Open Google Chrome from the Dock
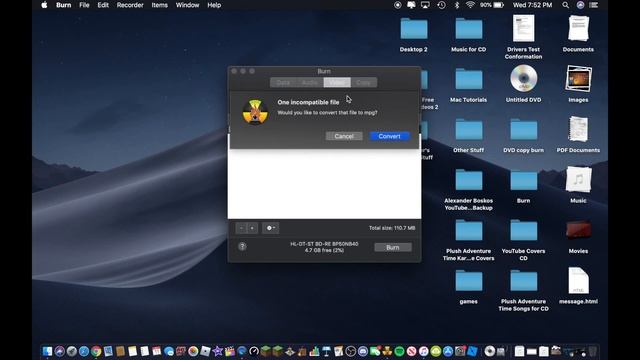This screenshot has height=360, width=640. 96,351
